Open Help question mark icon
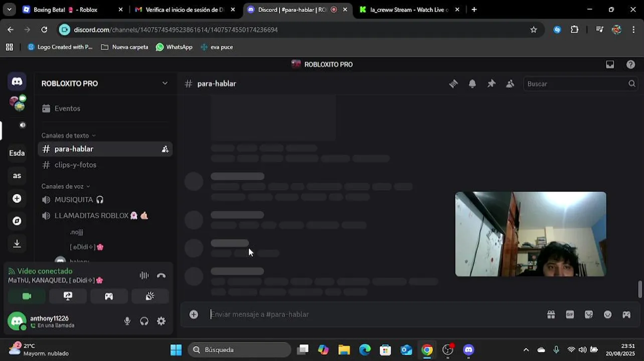This screenshot has height=361, width=644. (631, 64)
